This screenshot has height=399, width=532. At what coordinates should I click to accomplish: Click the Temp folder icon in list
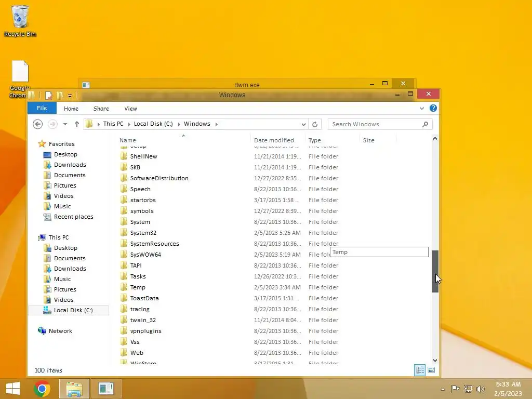(124, 287)
